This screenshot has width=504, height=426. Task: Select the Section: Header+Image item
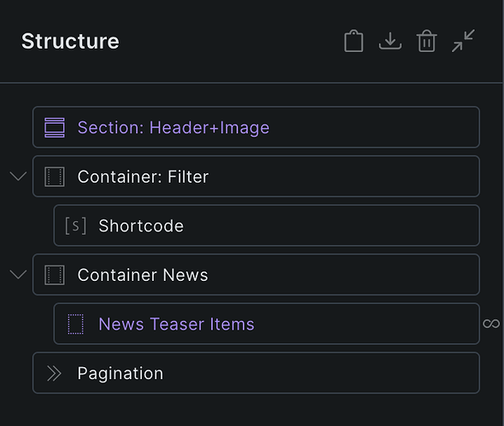click(x=256, y=127)
